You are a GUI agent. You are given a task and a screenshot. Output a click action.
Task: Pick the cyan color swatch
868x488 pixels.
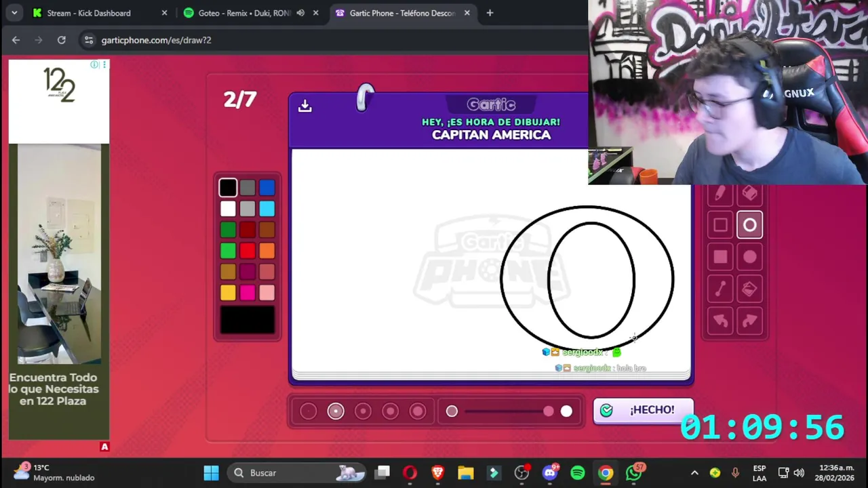coord(267,209)
